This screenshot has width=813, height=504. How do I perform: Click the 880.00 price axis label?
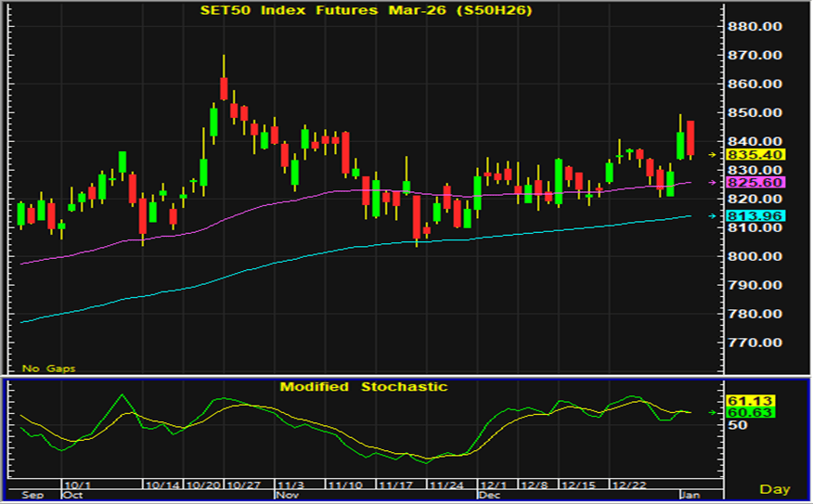(758, 27)
